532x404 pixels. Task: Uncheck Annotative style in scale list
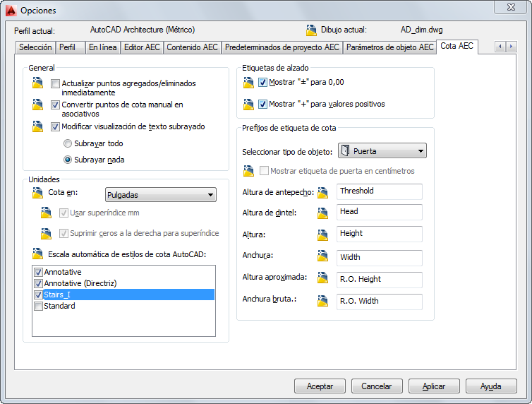click(38, 272)
